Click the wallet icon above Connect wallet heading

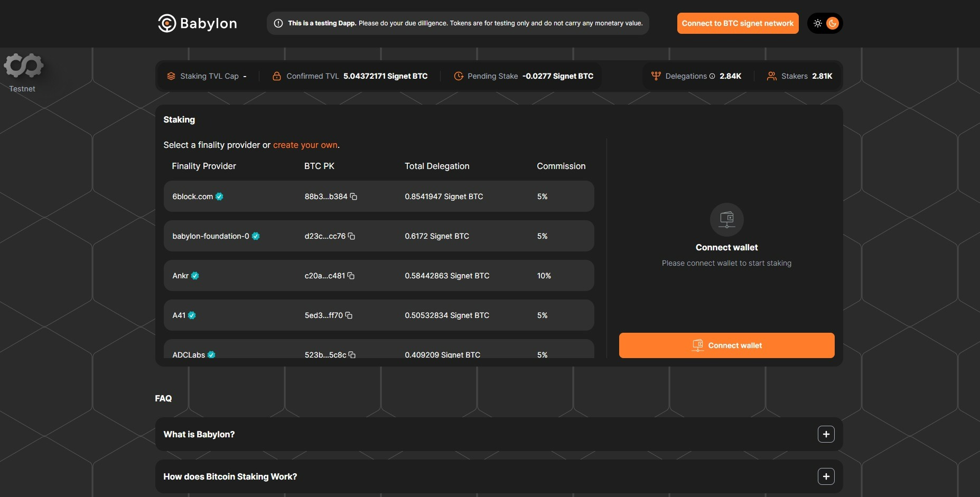point(727,219)
